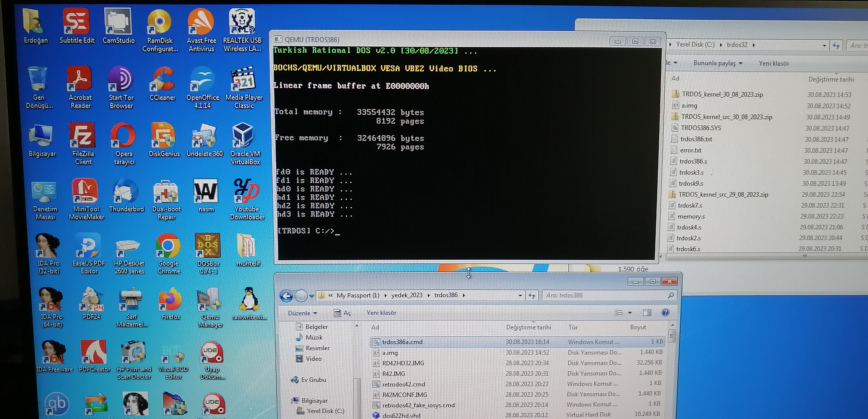Open the Düzenle dropdown menu
The height and width of the screenshot is (419, 868).
point(302,313)
